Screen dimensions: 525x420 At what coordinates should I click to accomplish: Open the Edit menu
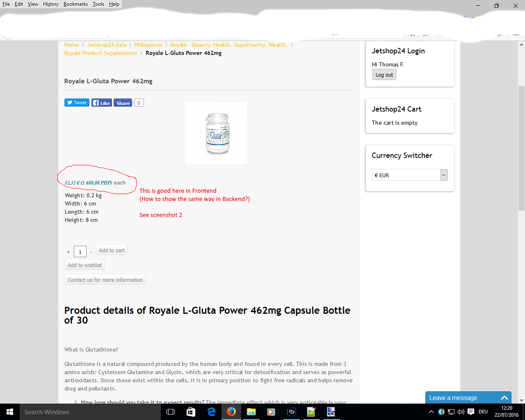point(19,4)
